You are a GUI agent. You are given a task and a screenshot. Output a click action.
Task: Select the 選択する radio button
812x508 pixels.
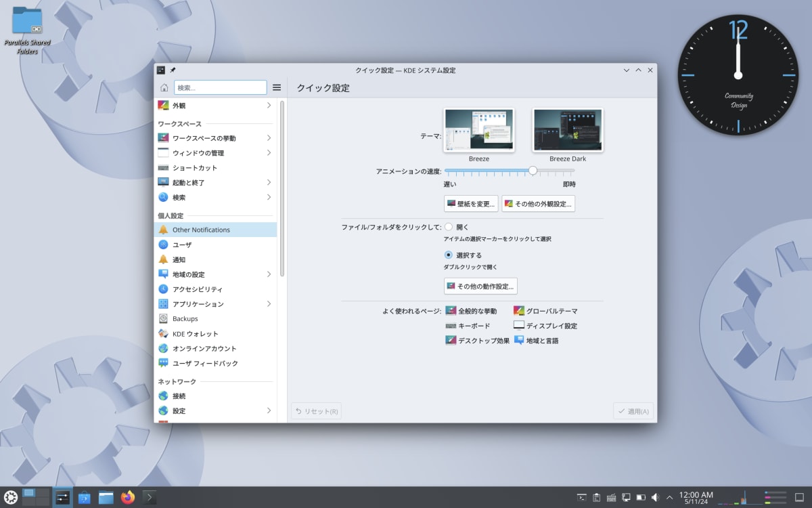[449, 255]
